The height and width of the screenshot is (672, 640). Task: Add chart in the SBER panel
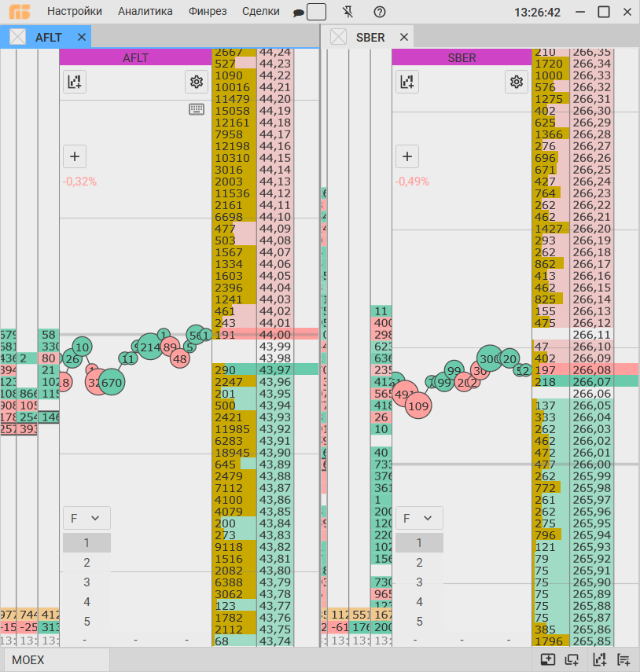pyautogui.click(x=407, y=82)
